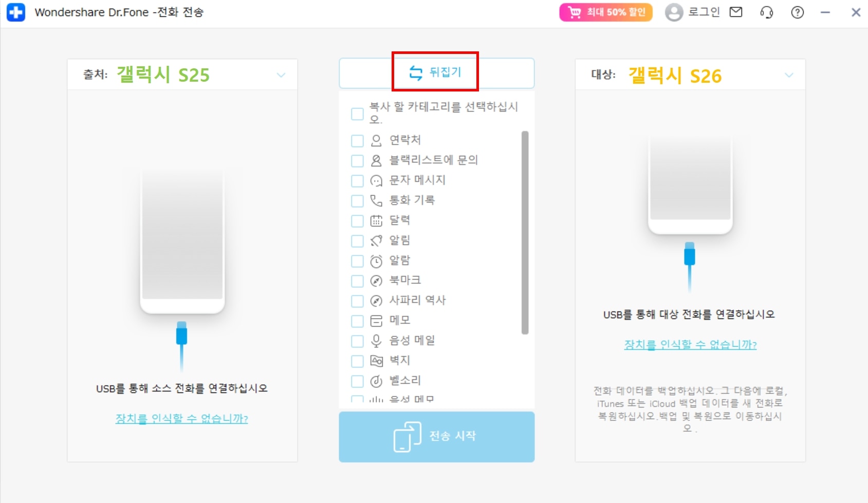Click the calendar (달력) icon
This screenshot has height=503, width=868.
tap(376, 221)
